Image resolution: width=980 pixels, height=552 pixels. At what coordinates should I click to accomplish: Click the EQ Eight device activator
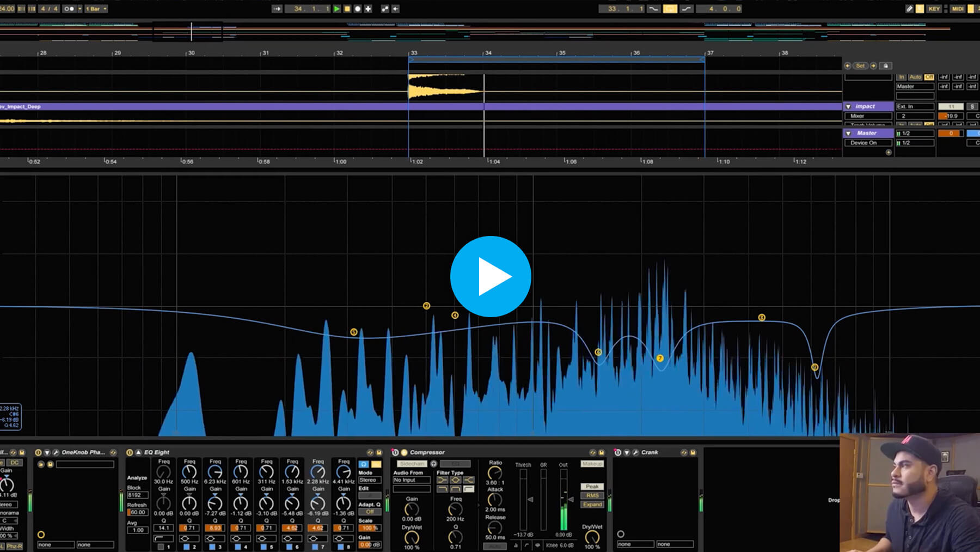130,452
